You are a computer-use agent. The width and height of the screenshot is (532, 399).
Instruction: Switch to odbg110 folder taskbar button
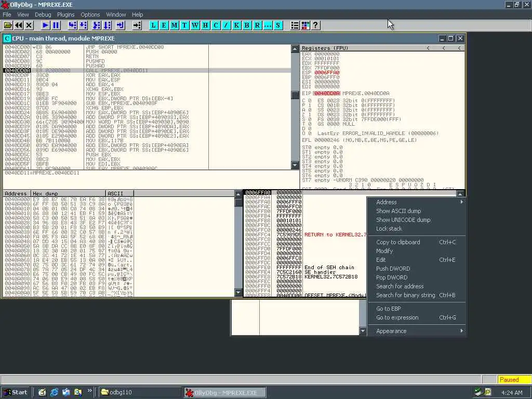tap(139, 392)
